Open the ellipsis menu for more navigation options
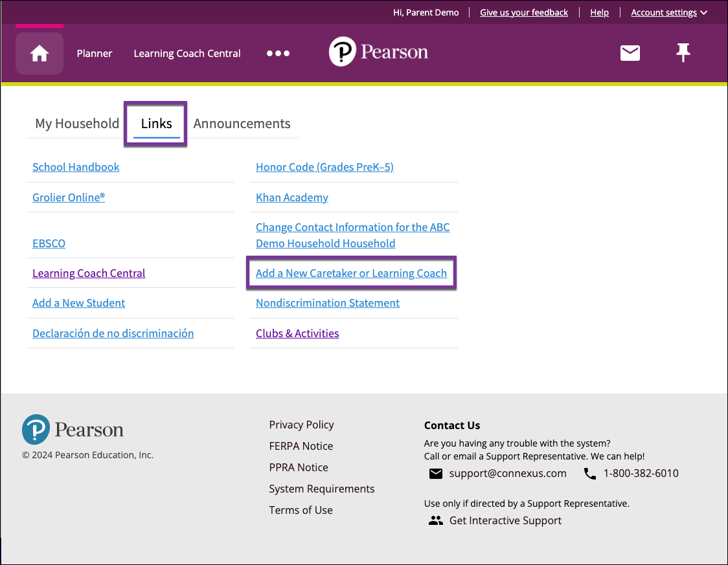728x565 pixels. pyautogui.click(x=278, y=54)
